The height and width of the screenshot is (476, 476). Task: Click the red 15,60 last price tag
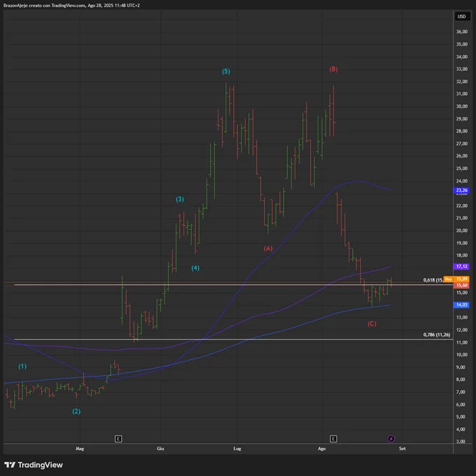coord(462,285)
